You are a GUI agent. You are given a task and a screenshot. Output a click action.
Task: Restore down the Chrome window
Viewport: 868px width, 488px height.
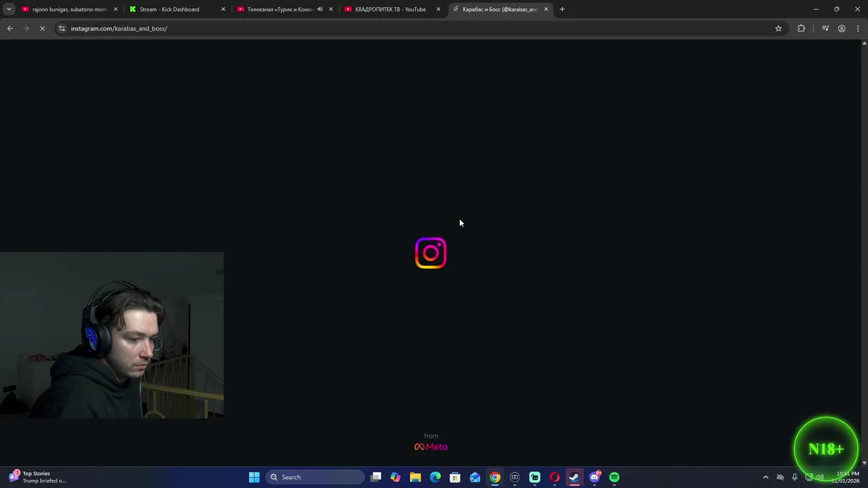pyautogui.click(x=837, y=9)
